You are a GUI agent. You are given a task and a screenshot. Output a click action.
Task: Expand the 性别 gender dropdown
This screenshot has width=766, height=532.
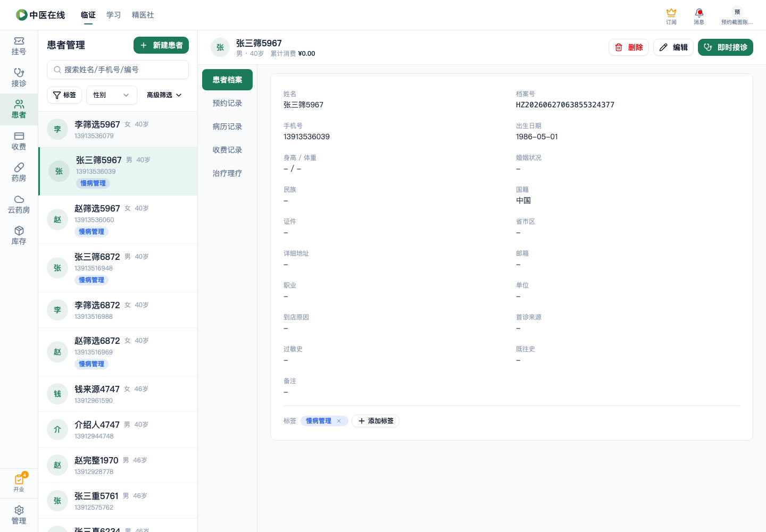pos(112,95)
